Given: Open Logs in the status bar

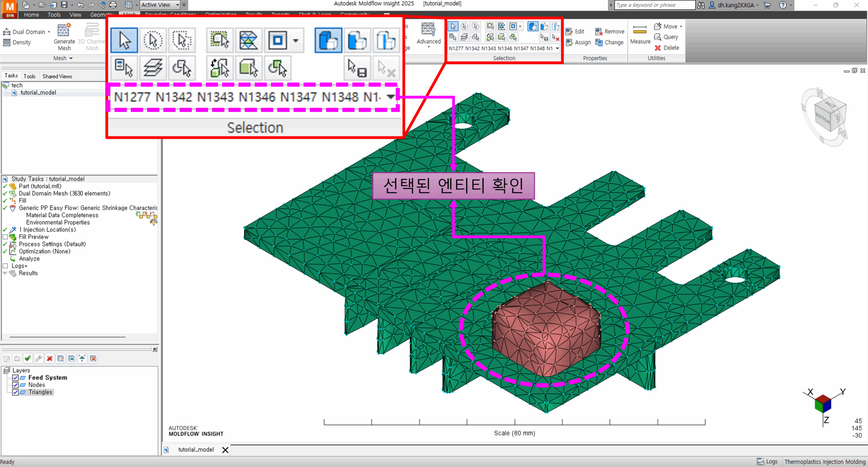Looking at the screenshot, I should pos(767,462).
